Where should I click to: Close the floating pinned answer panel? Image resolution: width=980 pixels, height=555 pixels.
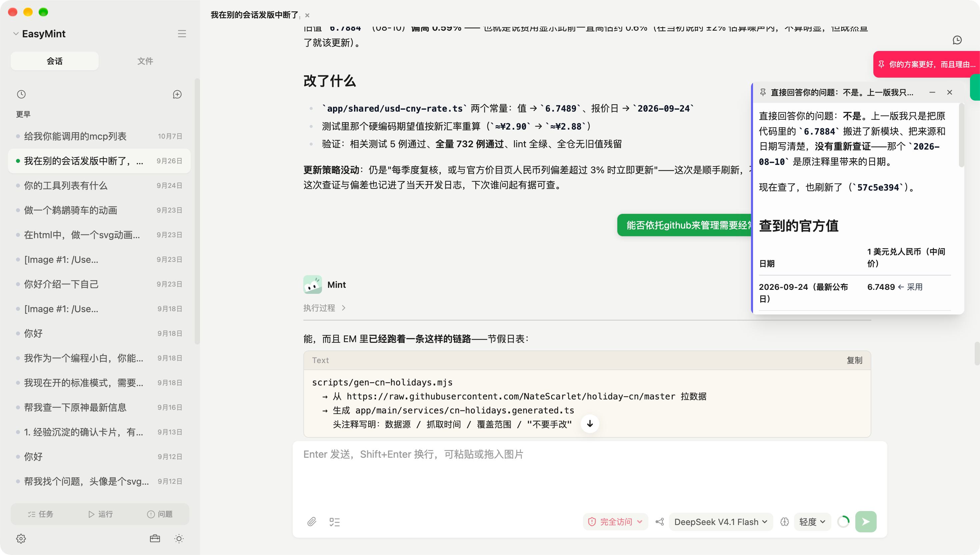[x=949, y=92]
